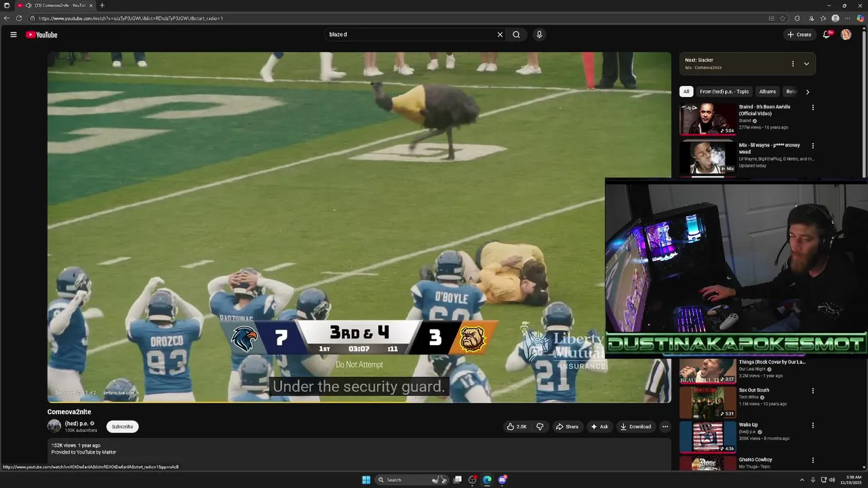868x488 pixels.
Task: Open options for Sex Out South video
Action: pyautogui.click(x=812, y=391)
